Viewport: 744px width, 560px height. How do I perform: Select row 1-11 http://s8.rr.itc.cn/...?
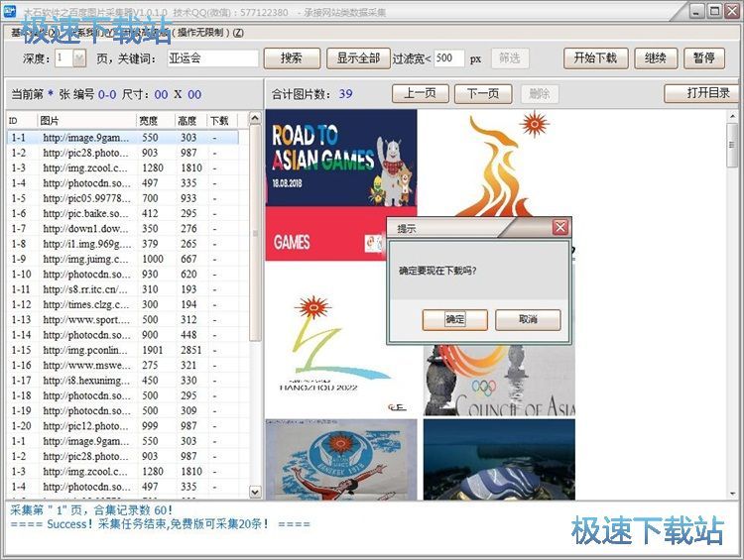click(123, 289)
